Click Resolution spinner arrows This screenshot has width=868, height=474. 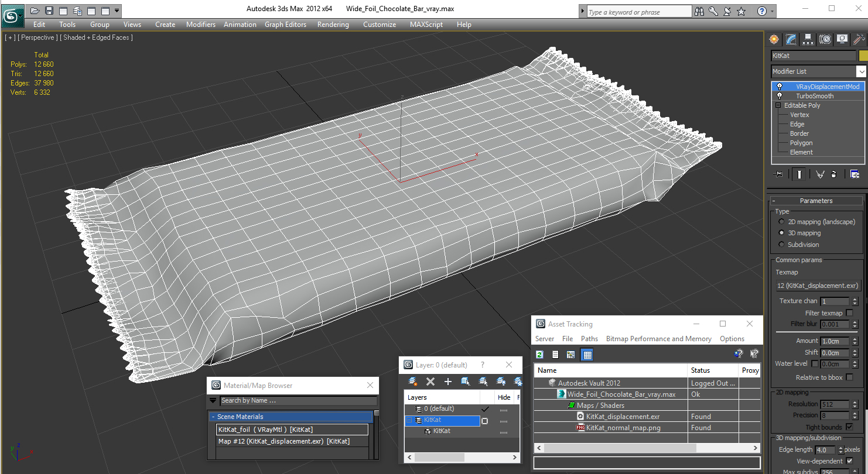coord(855,404)
